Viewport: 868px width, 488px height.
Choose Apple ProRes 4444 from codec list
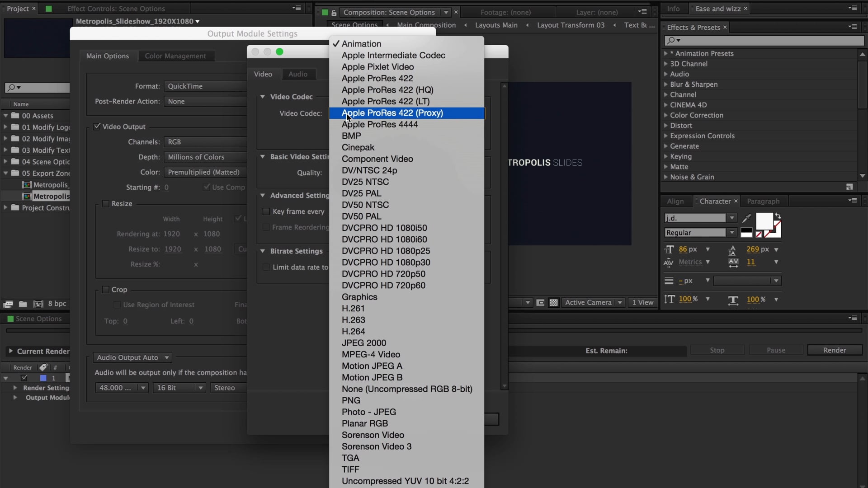(406, 124)
